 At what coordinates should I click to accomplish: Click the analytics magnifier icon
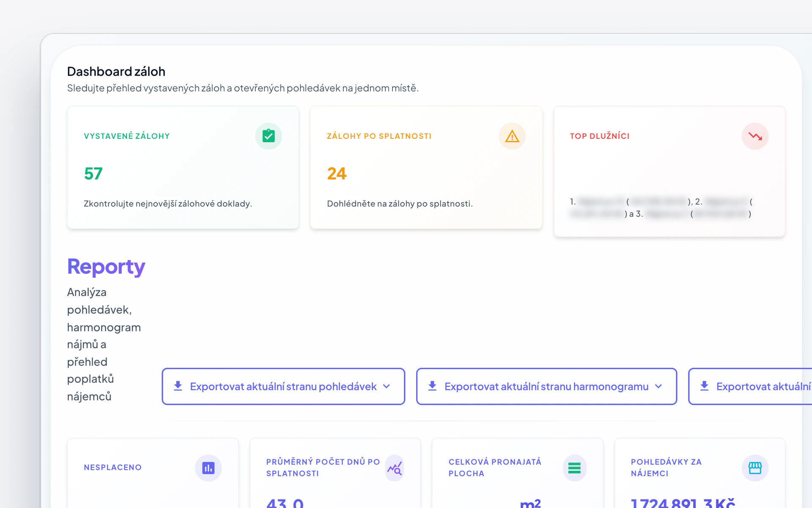point(395,468)
